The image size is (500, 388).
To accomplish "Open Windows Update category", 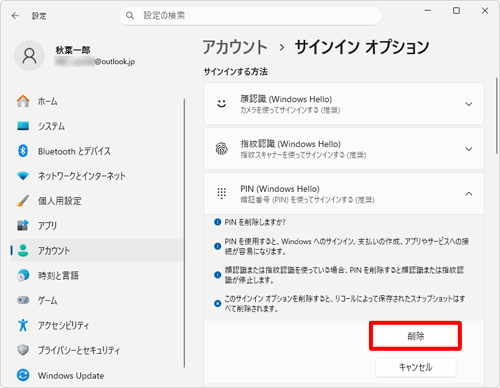I will [x=97, y=375].
